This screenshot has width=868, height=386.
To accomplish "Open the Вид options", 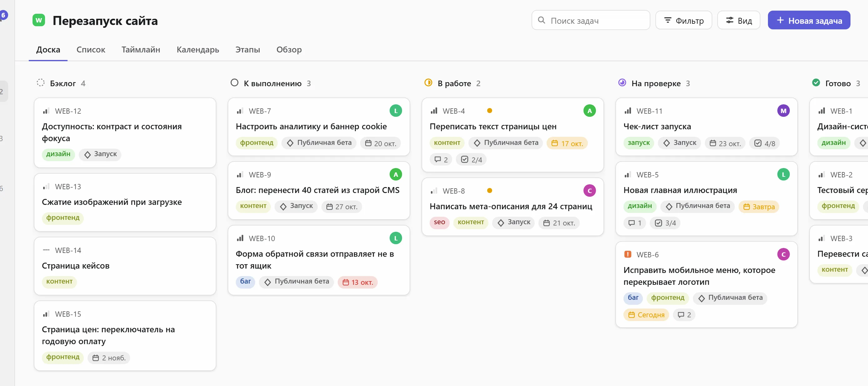I will point(739,20).
